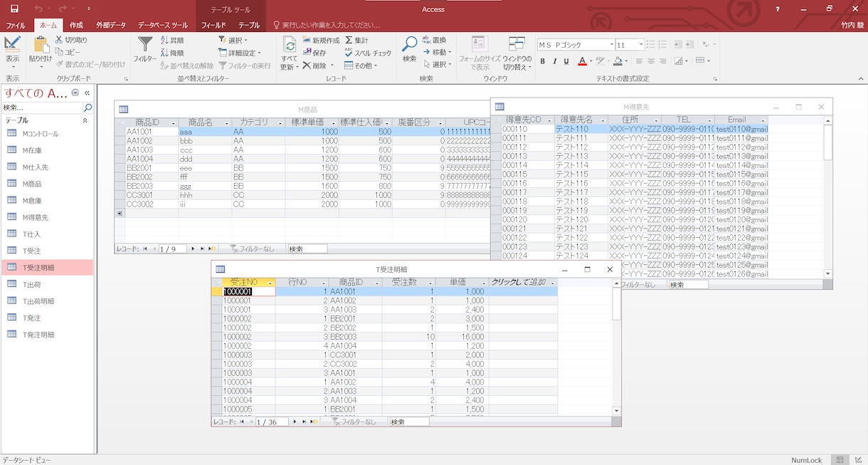The height and width of the screenshot is (465, 868).
Task: Open the gridlines dropdown in text formatting
Action: [x=702, y=61]
